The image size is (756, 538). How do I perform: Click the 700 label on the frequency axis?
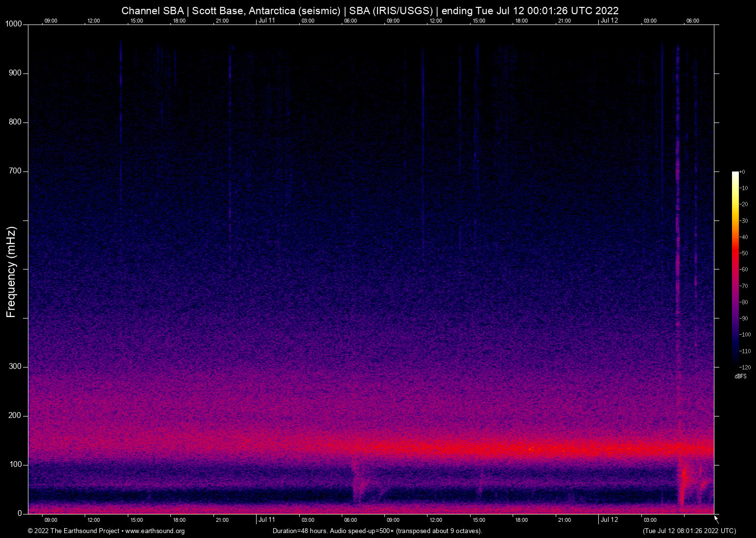tap(15, 171)
